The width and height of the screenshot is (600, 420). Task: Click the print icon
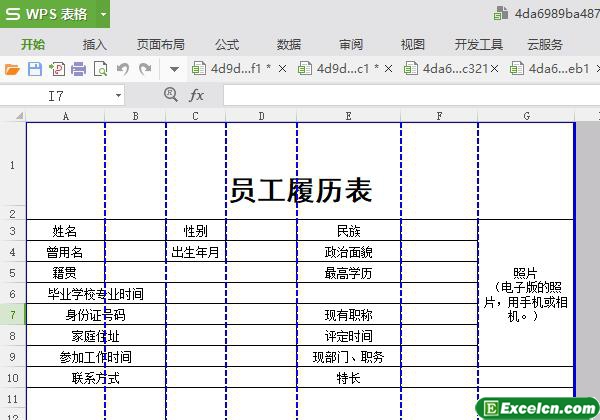[78, 69]
